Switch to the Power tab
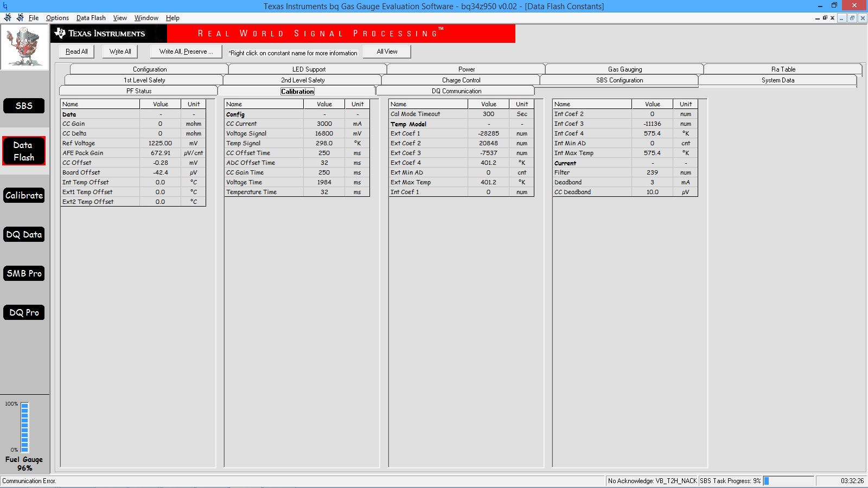This screenshot has height=488, width=868. [x=467, y=69]
